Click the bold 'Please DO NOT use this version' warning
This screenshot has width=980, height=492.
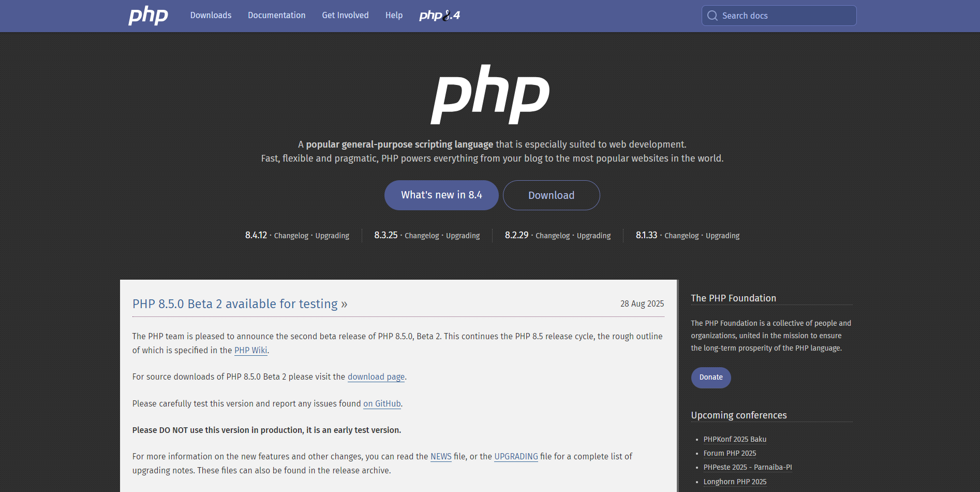coord(266,430)
